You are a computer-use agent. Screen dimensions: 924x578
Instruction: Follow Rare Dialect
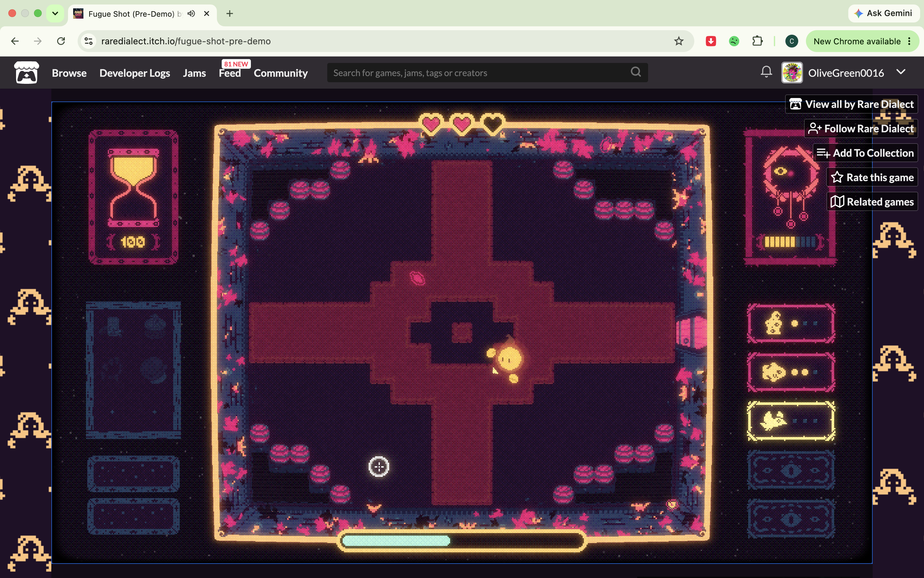tap(861, 128)
